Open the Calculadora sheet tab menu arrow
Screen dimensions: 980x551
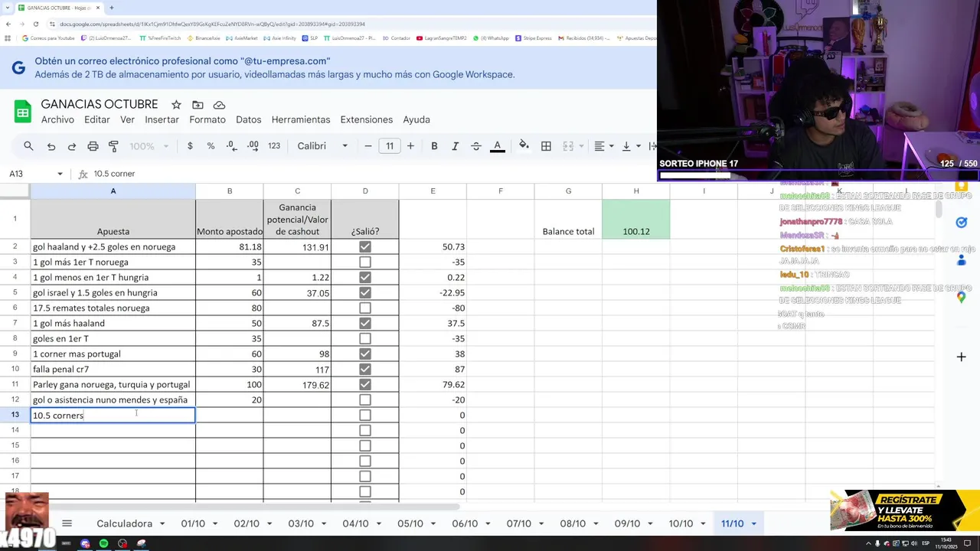161,524
